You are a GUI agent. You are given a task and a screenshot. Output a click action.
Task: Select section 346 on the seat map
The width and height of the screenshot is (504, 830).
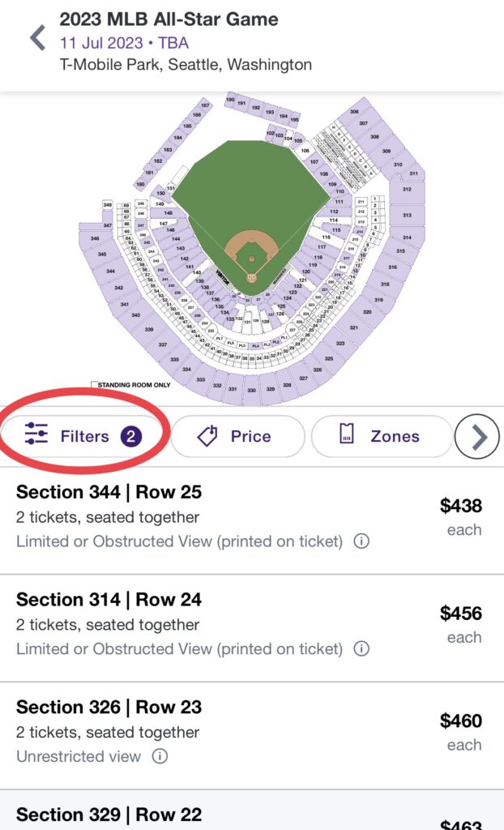(95, 238)
